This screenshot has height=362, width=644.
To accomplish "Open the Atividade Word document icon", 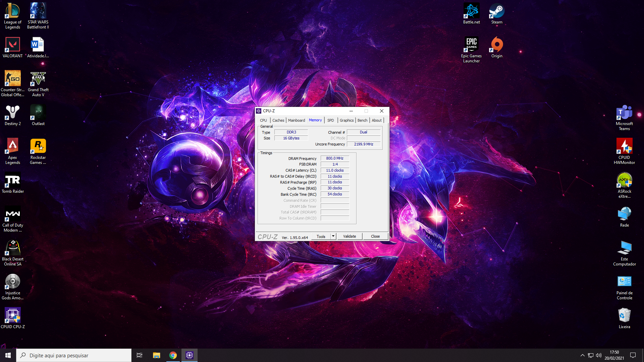I will [x=38, y=47].
